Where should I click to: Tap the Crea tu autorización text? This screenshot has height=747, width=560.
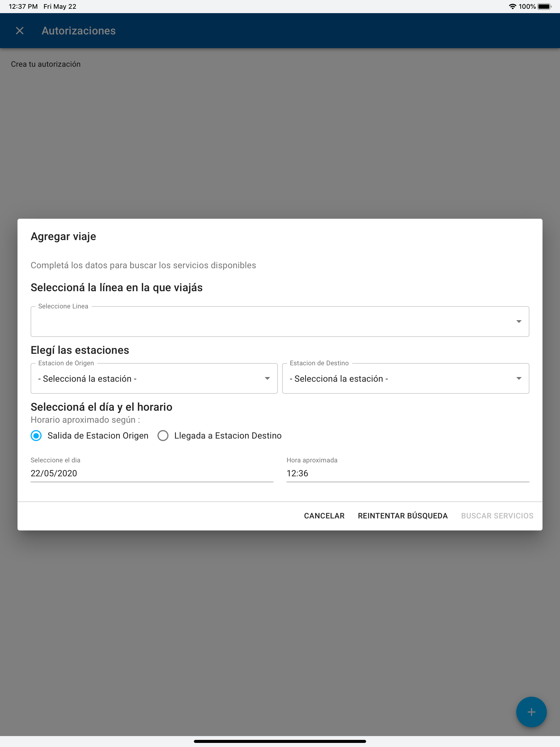46,64
